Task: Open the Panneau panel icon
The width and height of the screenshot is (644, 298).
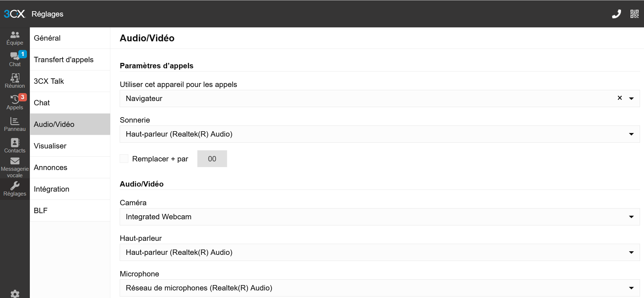Action: pos(15,124)
